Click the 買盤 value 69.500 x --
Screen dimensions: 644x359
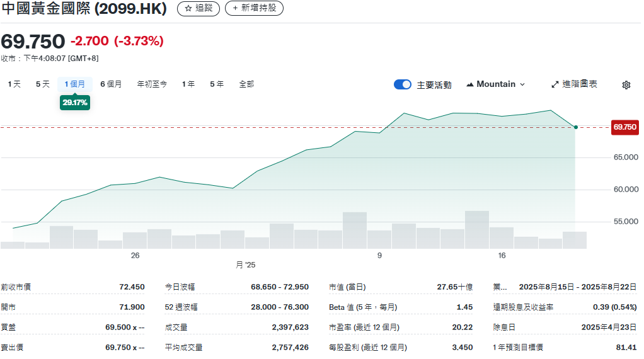point(125,328)
